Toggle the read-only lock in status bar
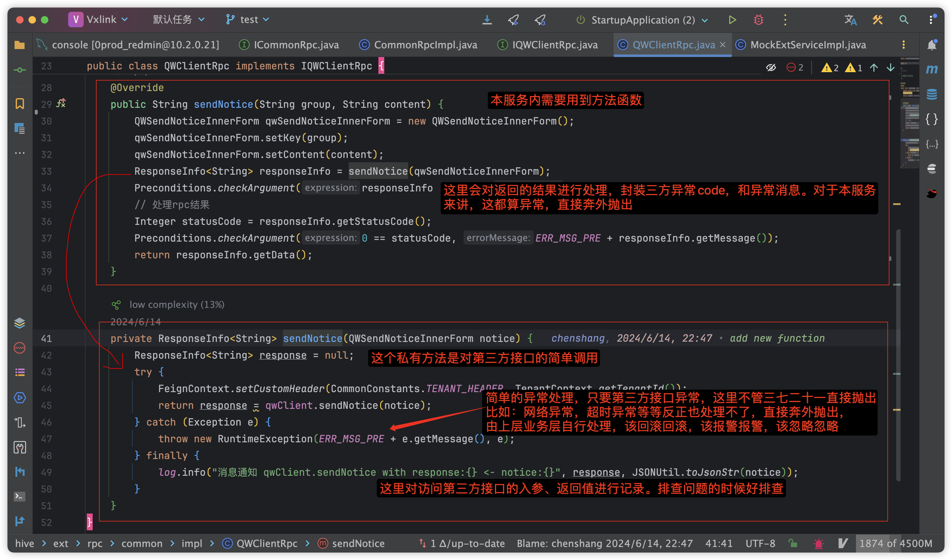Viewport: 952px width, 560px height. point(793,543)
